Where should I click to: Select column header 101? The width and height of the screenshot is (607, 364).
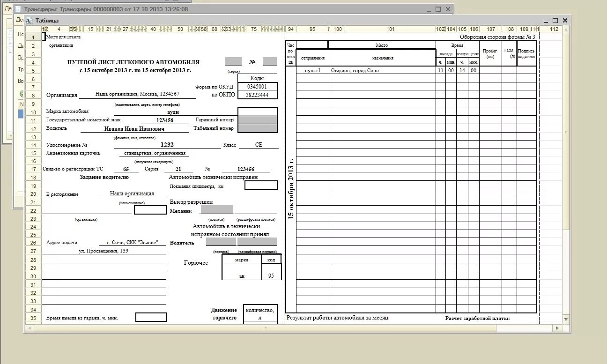(390, 29)
